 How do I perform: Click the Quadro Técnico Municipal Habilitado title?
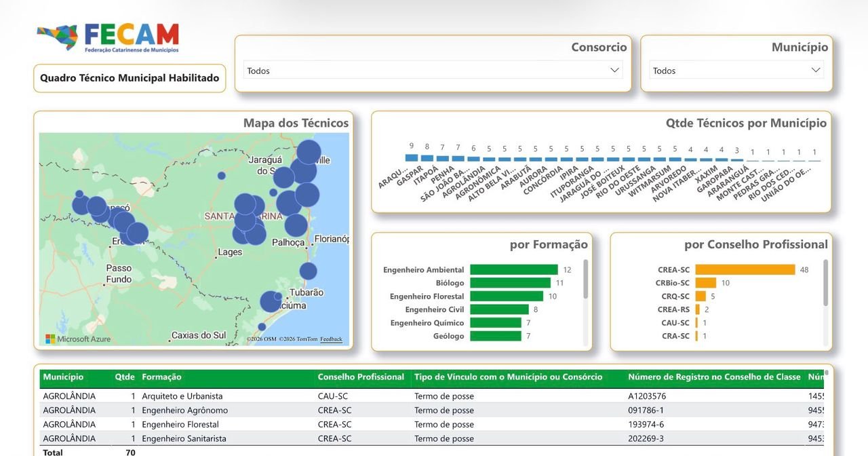click(x=130, y=78)
